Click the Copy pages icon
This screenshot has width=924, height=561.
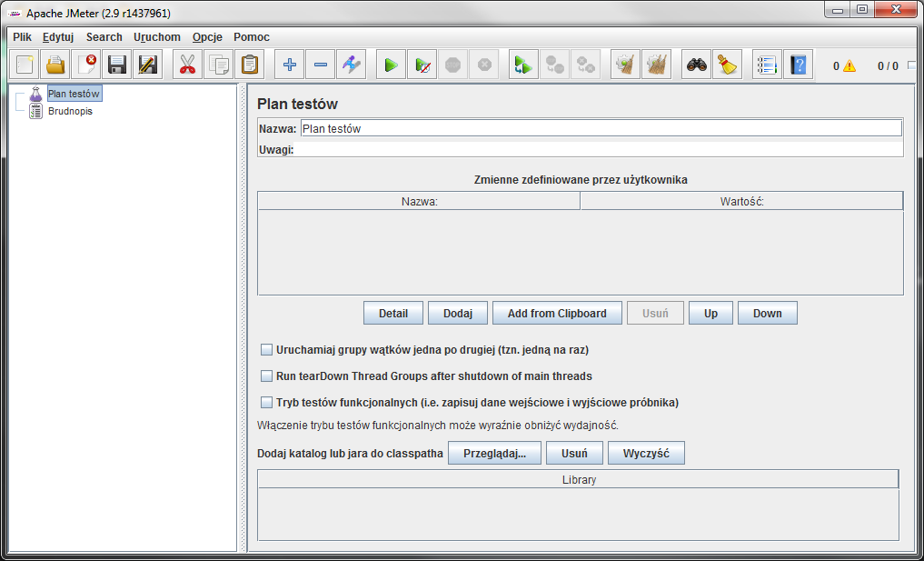(x=219, y=65)
